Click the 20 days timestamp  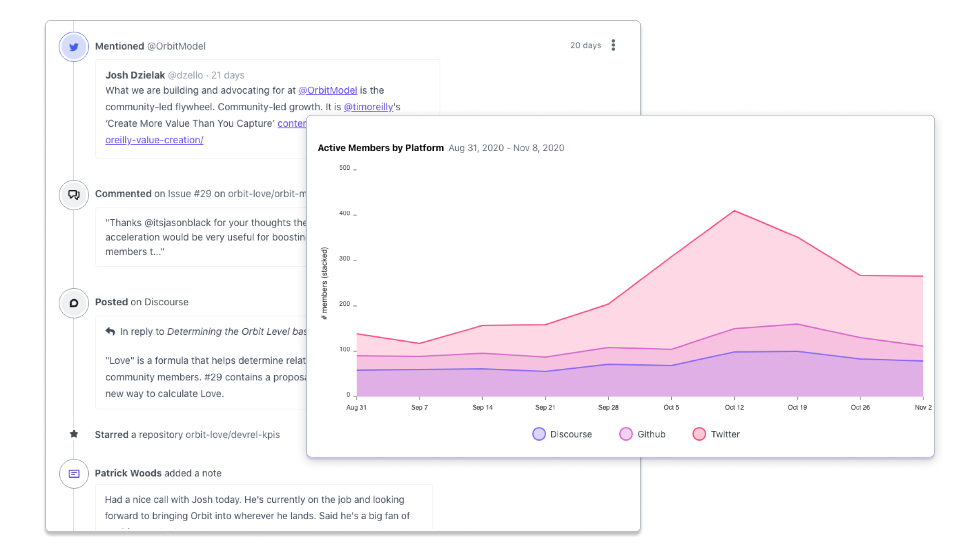585,45
